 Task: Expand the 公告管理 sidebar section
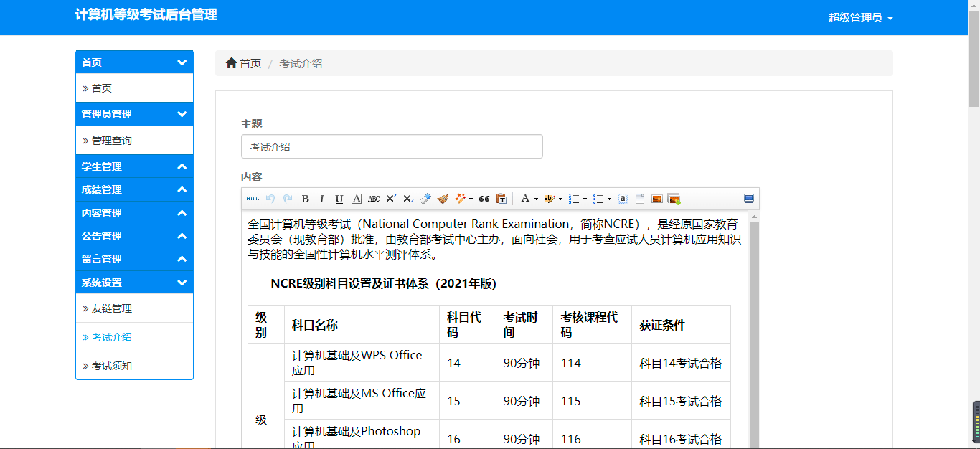pos(134,236)
